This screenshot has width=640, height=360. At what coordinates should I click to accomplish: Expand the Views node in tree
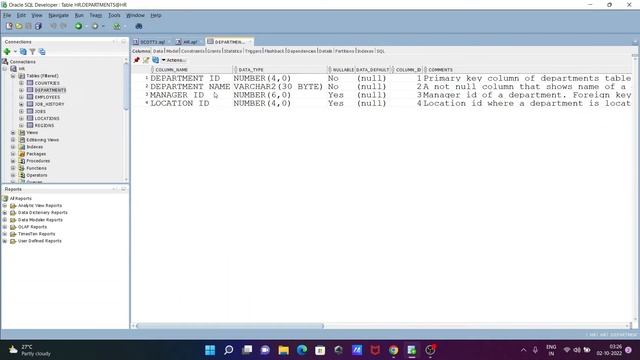point(13,133)
